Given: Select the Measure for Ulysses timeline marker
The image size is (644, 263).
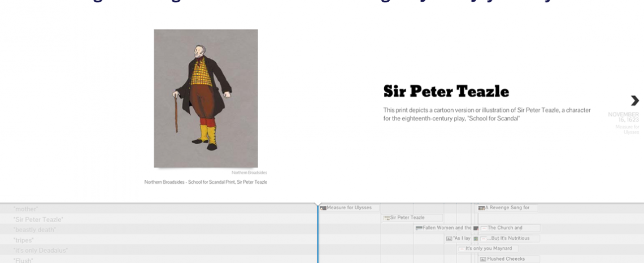Looking at the screenshot, I should tap(349, 208).
